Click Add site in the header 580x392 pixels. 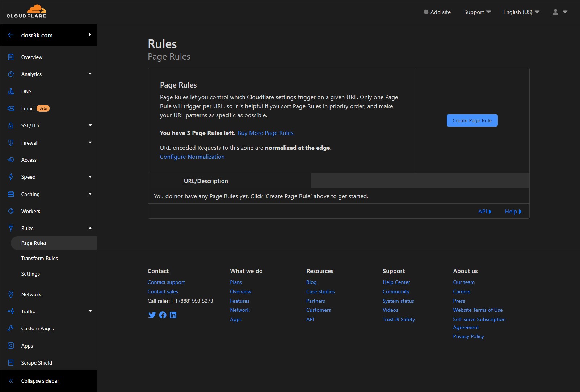point(437,12)
